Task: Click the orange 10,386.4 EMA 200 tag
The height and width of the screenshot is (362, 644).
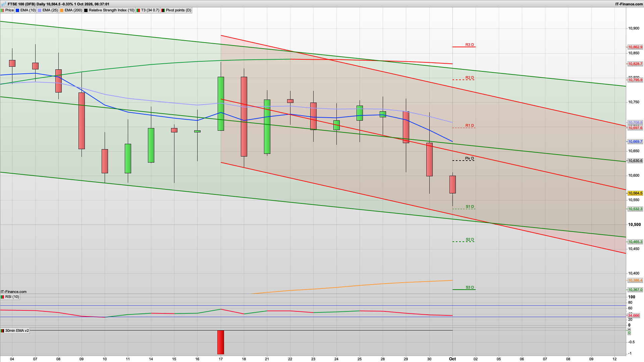Action: (x=635, y=281)
